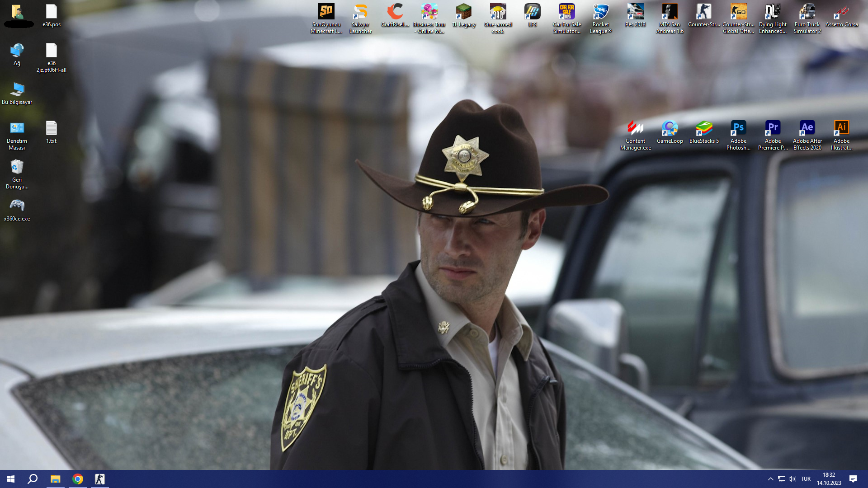
Task: Select the Dying Light Enhanced shortcut
Action: (773, 19)
